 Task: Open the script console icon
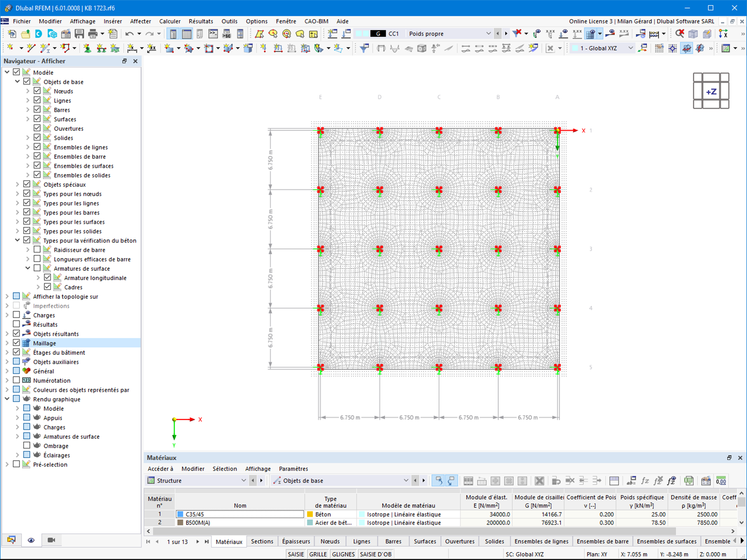coord(213,34)
